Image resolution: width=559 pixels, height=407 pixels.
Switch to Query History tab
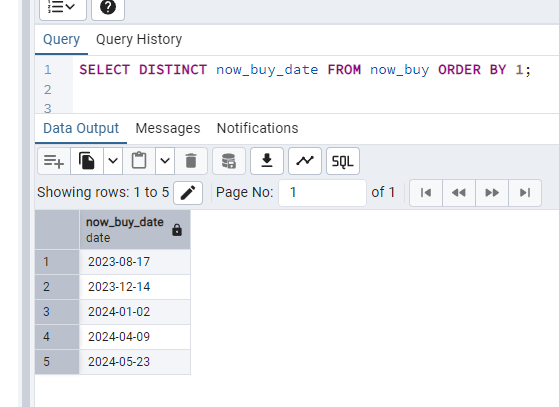[139, 39]
